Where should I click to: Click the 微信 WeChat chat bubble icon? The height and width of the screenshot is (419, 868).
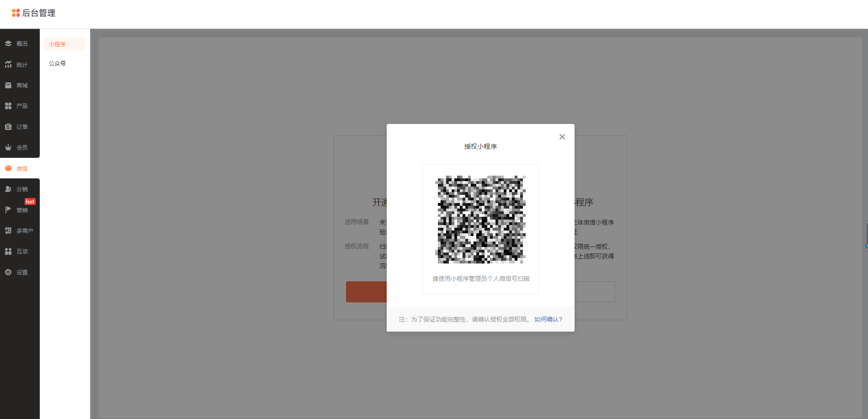click(x=8, y=168)
